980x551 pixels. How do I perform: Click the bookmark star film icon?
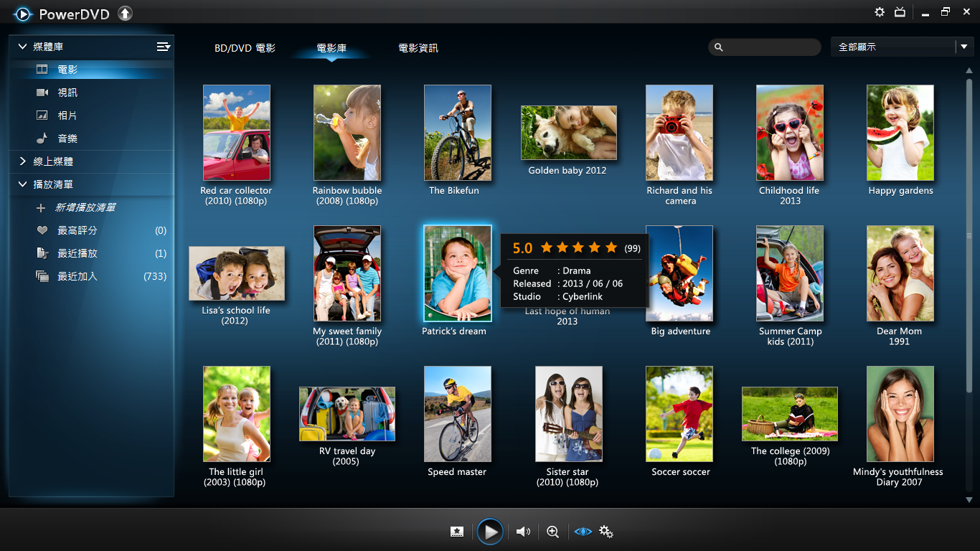pyautogui.click(x=457, y=532)
